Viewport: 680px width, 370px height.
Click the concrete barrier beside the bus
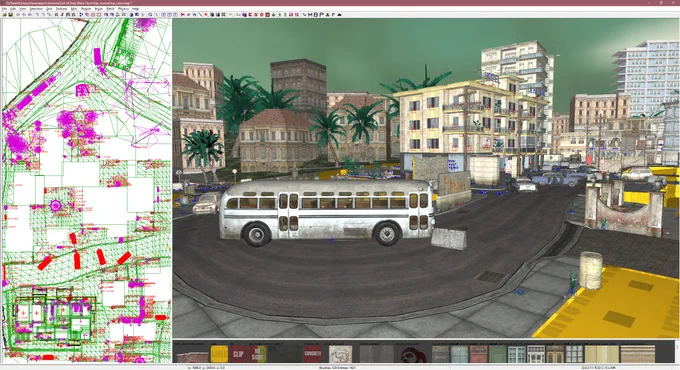(x=449, y=238)
